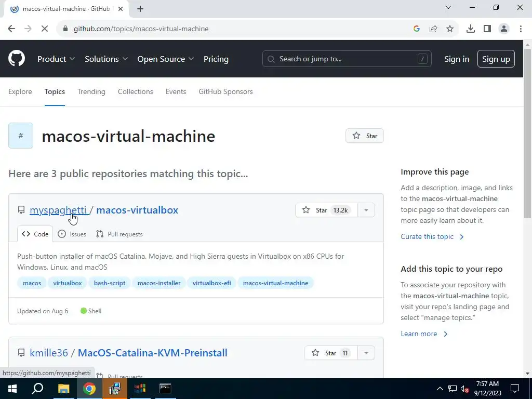Open the Chrome downloads icon
This screenshot has width=532, height=399.
[x=471, y=29]
